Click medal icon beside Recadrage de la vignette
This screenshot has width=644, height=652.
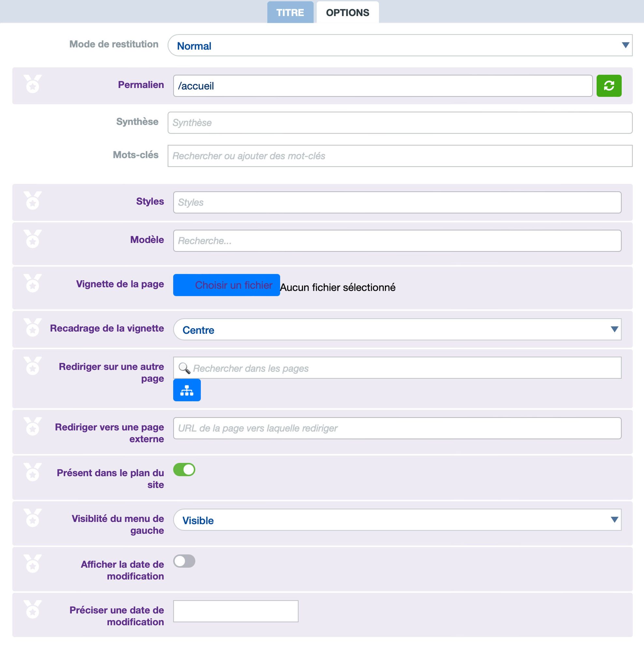(33, 327)
